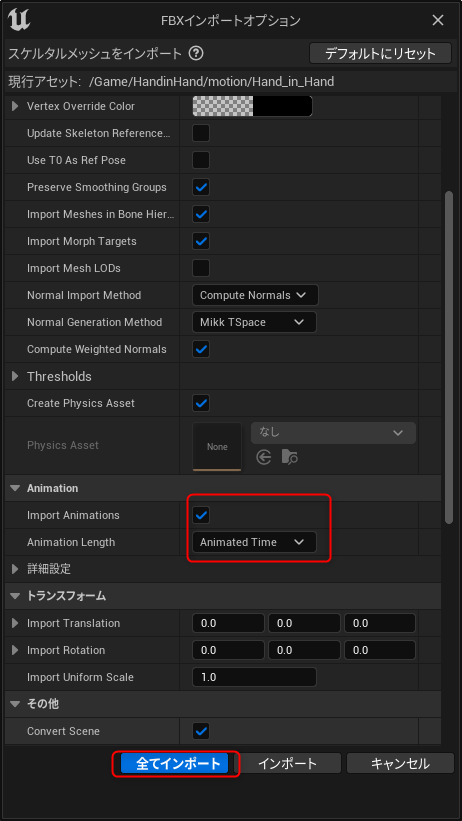Open Normal Generation Method Mikk TSpace dropdown

pos(254,322)
